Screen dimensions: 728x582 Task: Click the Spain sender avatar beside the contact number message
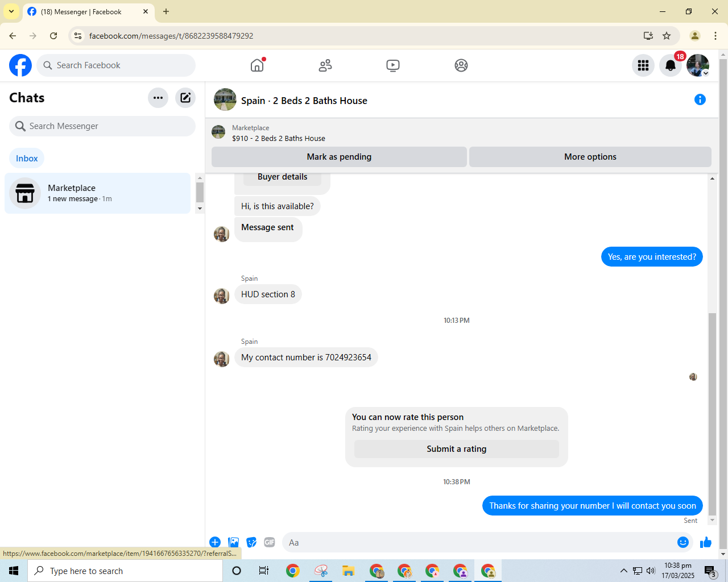(x=221, y=359)
